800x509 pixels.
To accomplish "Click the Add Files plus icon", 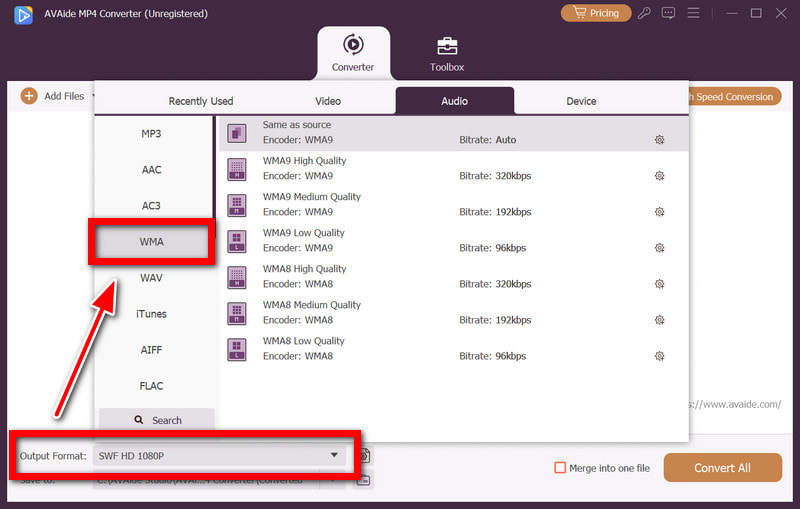I will [x=28, y=96].
